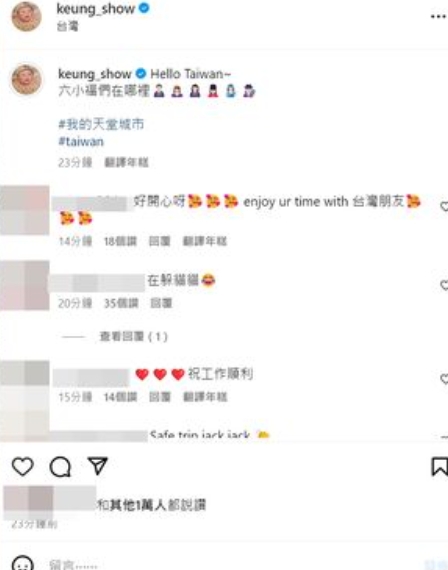Open the three-dot more options menu
Viewport: 448px width, 570px height.
pos(439,16)
